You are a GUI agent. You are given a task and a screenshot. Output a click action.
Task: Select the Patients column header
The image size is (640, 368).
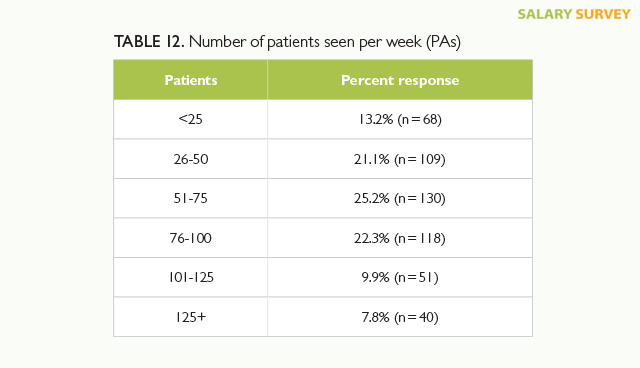(191, 80)
